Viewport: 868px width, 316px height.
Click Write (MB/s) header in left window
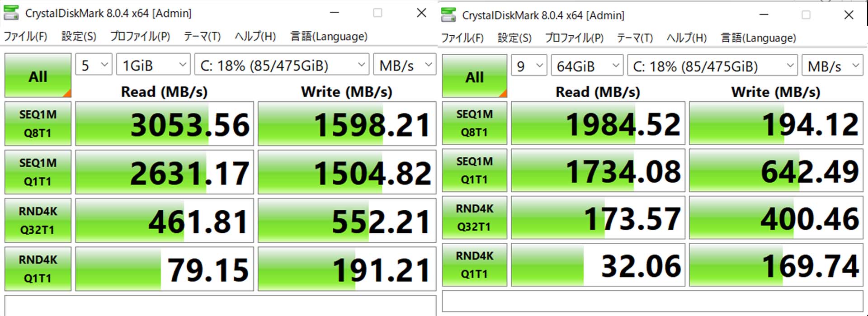pos(347,92)
